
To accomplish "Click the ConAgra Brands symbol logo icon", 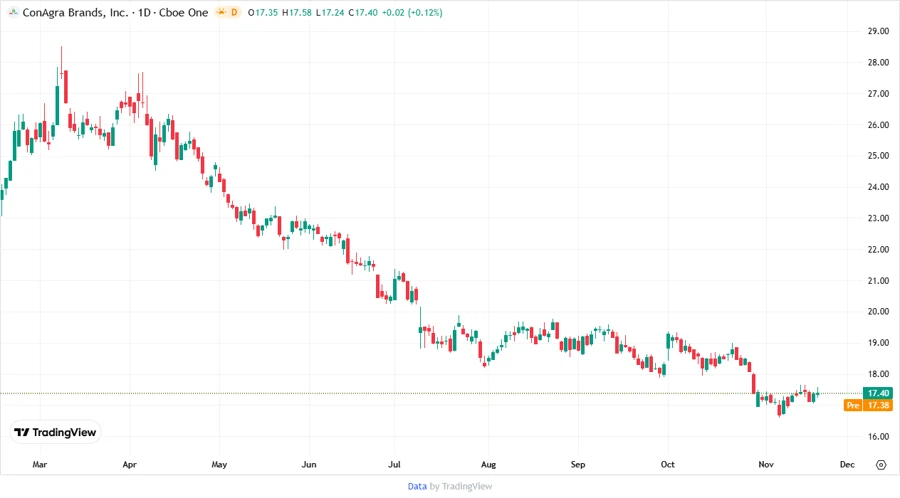I will tap(13, 13).
